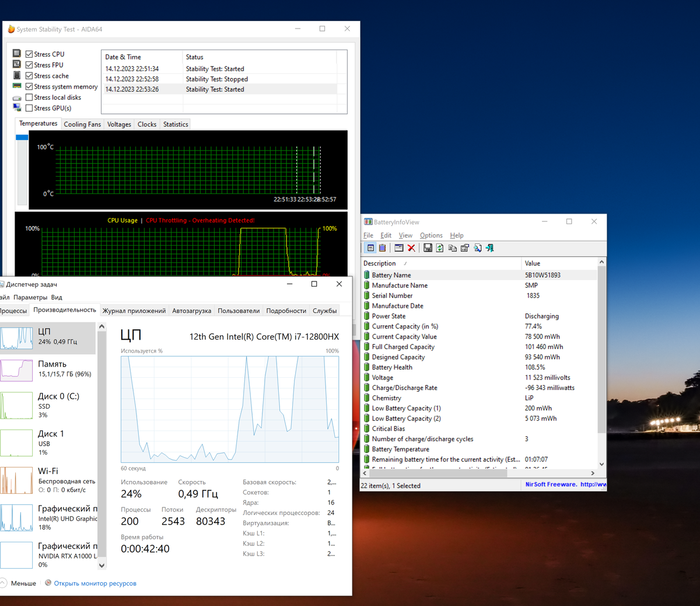The width and height of the screenshot is (700, 606).
Task: Switch to the Cooling Fans tab in AIDA64
Action: [82, 124]
